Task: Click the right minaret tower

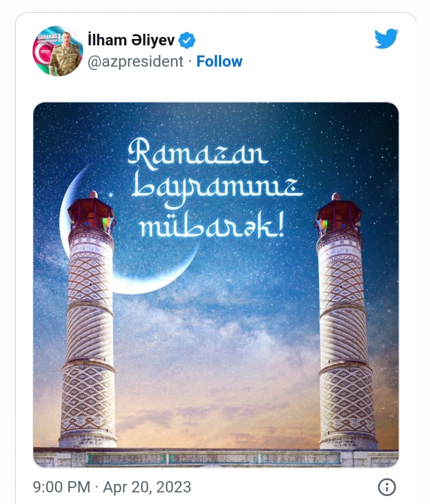Action: 343,321
